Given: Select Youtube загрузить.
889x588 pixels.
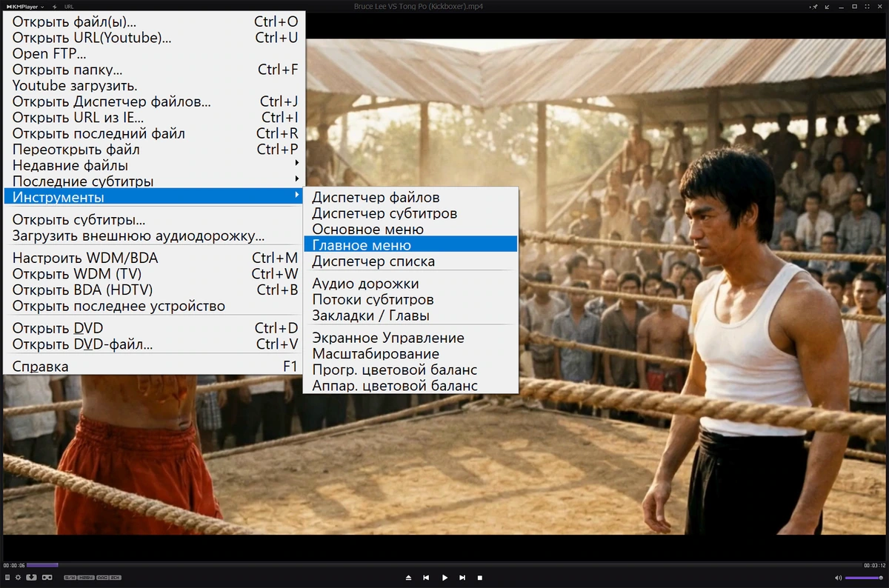Looking at the screenshot, I should (153, 86).
